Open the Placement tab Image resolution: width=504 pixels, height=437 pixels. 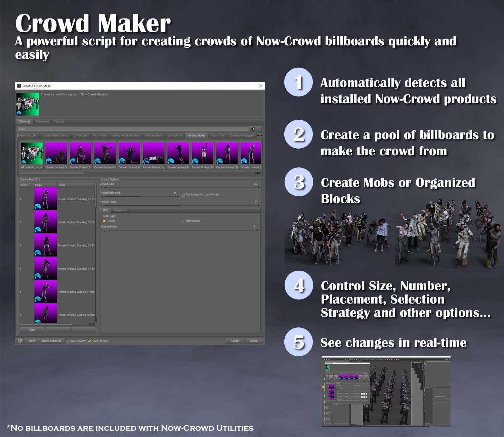[x=43, y=121]
